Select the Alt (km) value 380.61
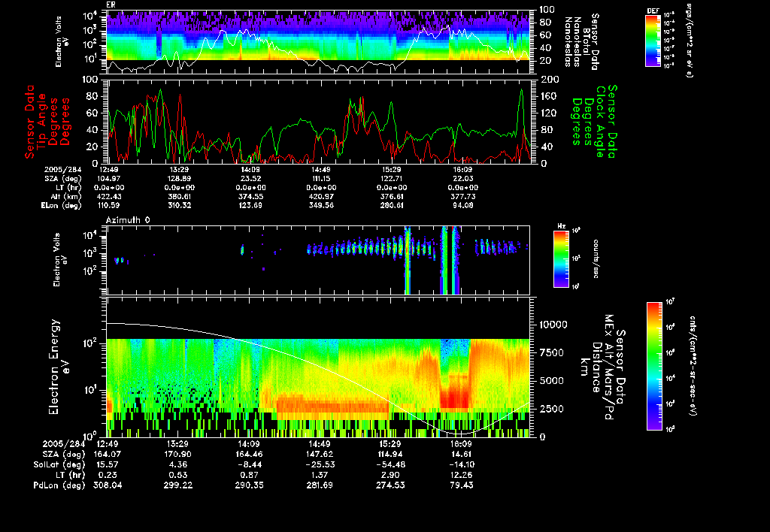 (x=179, y=196)
